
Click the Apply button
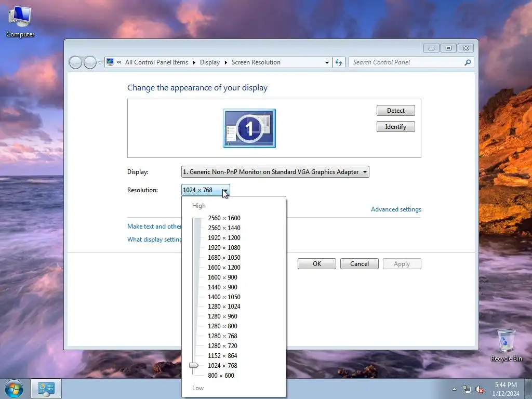tap(402, 263)
